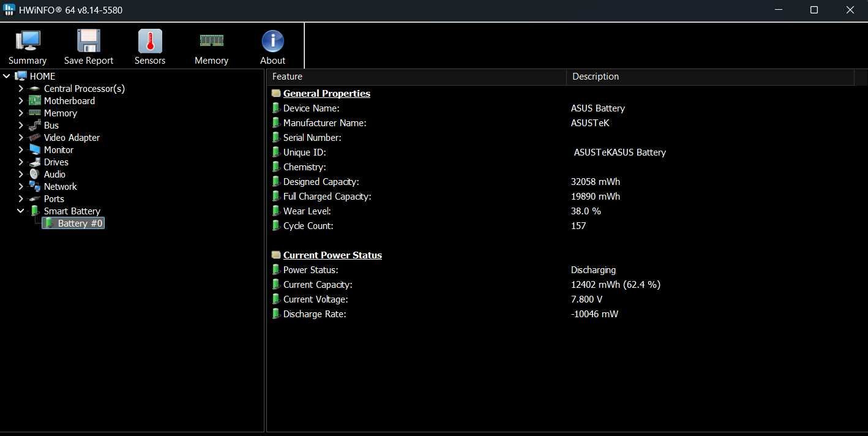The width and height of the screenshot is (868, 436).
Task: Select the HOME computer icon in tree
Action: pos(21,76)
